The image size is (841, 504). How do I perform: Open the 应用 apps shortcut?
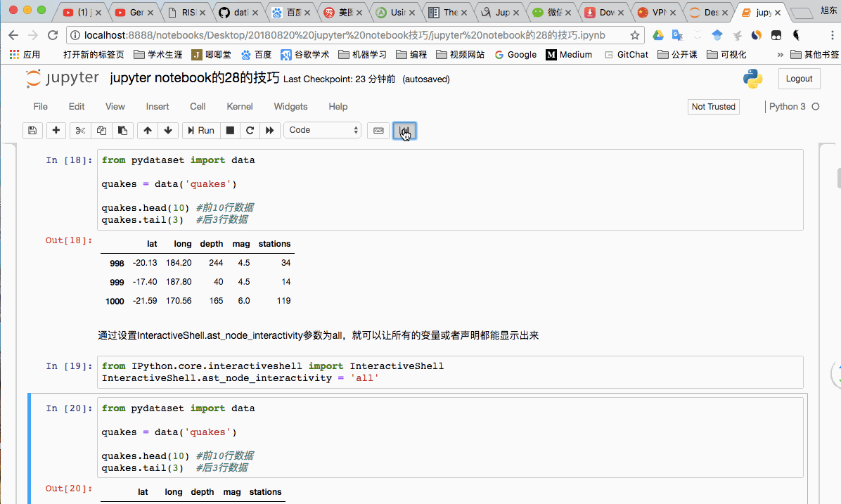coord(25,55)
